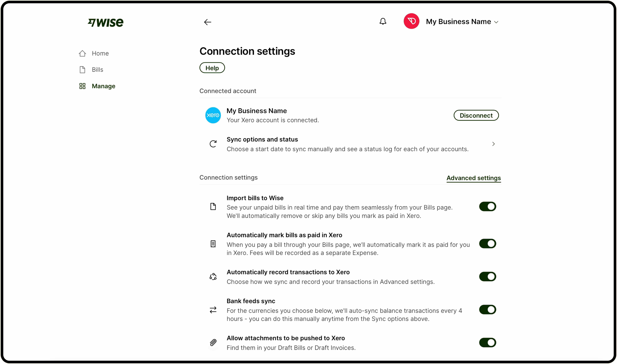Expand the My Business Name account menu
The width and height of the screenshot is (617, 364).
coord(462,22)
